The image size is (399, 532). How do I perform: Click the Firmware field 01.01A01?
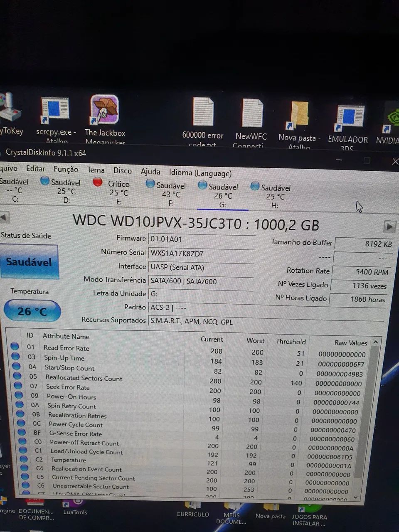click(x=202, y=239)
